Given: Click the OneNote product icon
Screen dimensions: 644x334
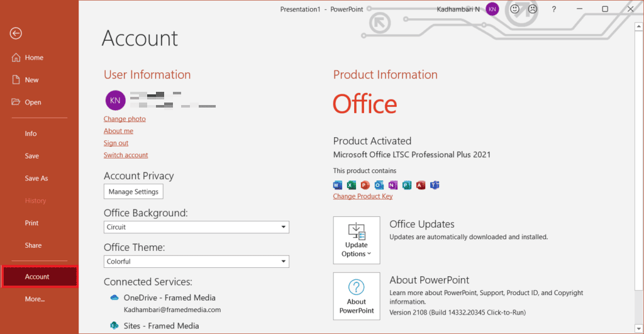Looking at the screenshot, I should point(393,185).
